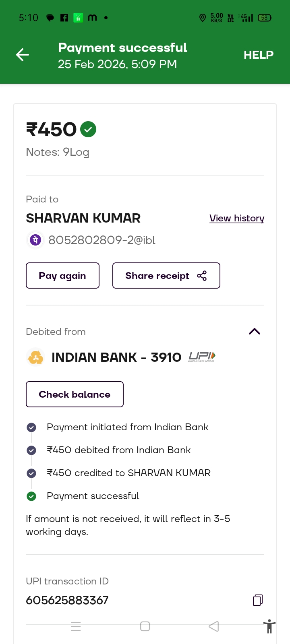
Task: Click the PhonePe logo next to UPI ID
Action: (35, 240)
